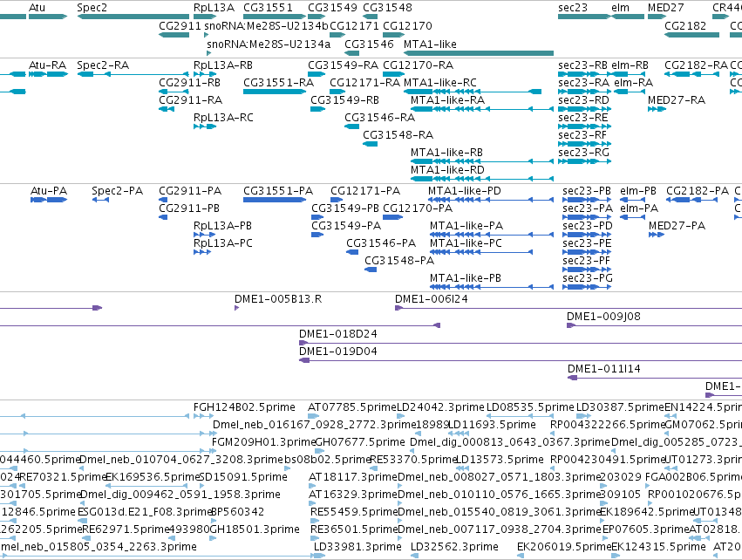Select snoRNA:Me28S-U2134b gene label
Screen dimensions: 742x560
click(x=266, y=25)
